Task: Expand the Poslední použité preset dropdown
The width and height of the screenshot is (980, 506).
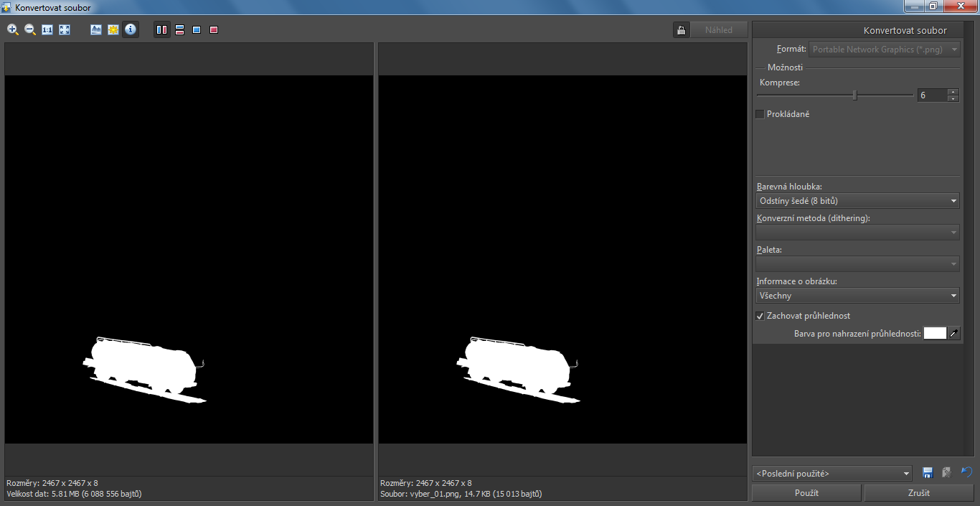Action: coord(833,474)
